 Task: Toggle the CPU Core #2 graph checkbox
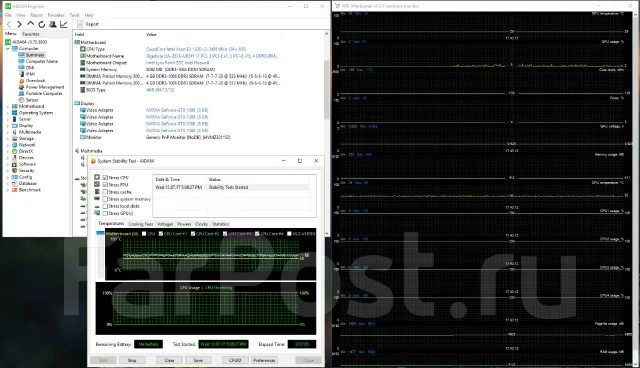point(193,234)
